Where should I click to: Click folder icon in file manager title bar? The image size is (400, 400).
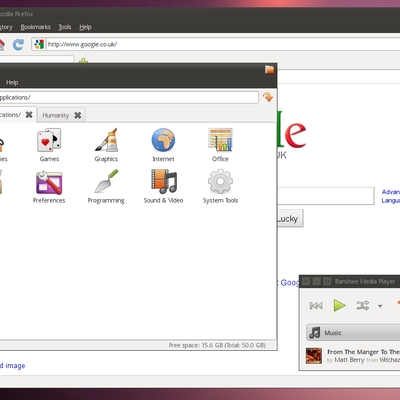269,69
